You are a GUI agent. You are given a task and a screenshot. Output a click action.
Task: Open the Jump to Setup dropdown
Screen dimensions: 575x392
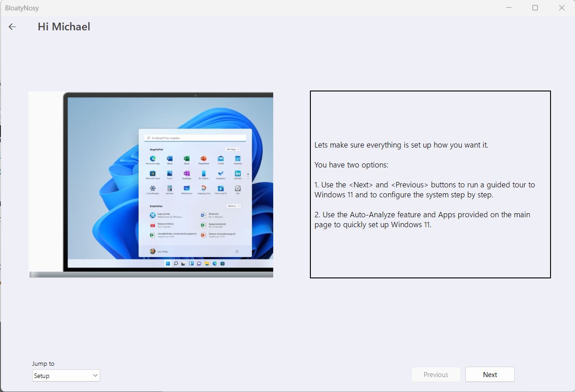pos(66,376)
